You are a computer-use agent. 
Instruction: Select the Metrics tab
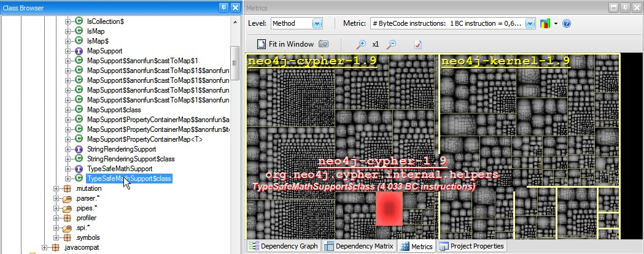point(416,246)
